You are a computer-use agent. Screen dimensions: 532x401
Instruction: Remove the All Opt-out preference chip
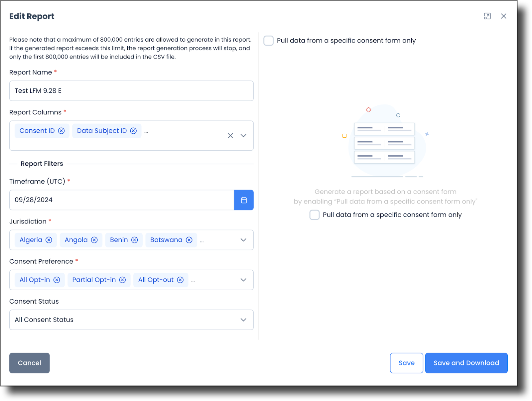[x=180, y=280]
